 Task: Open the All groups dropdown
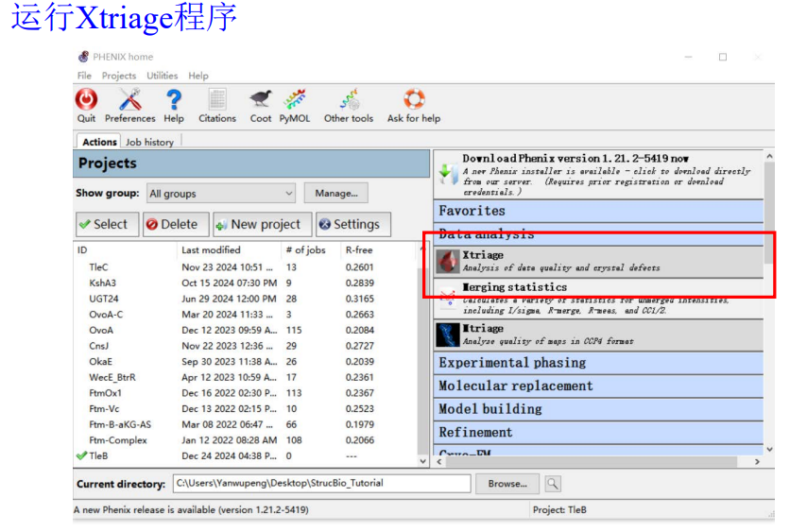(x=221, y=194)
